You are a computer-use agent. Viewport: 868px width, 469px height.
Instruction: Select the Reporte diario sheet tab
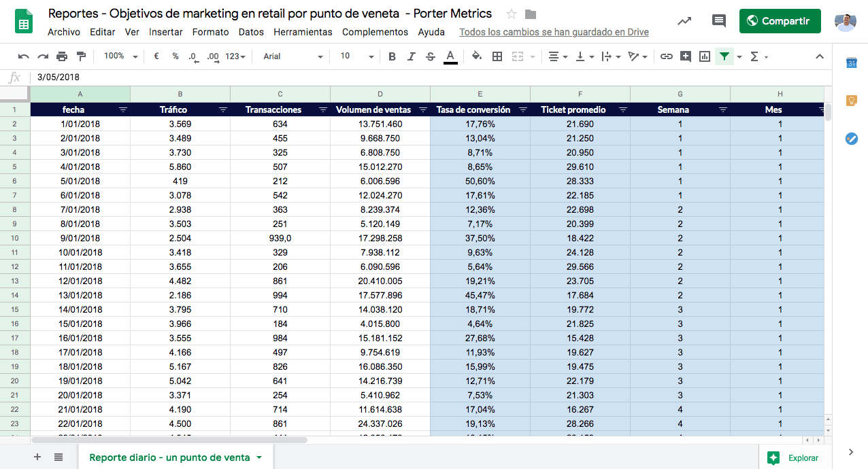point(176,457)
